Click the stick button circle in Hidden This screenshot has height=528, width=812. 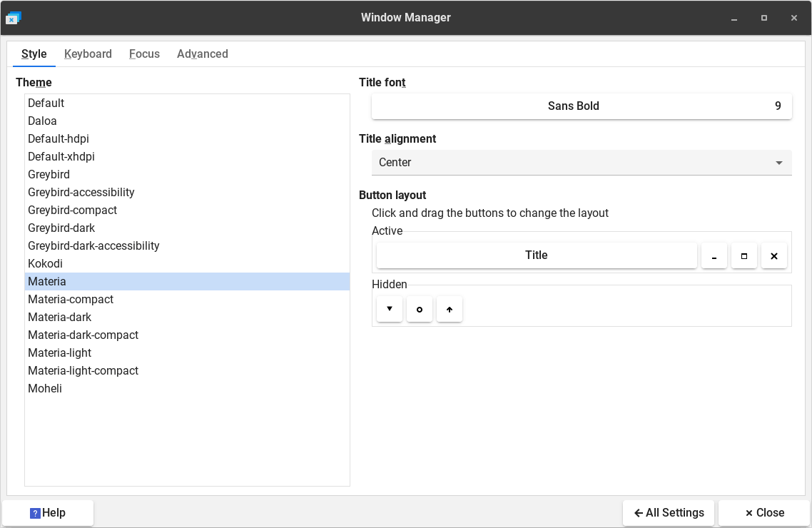419,309
